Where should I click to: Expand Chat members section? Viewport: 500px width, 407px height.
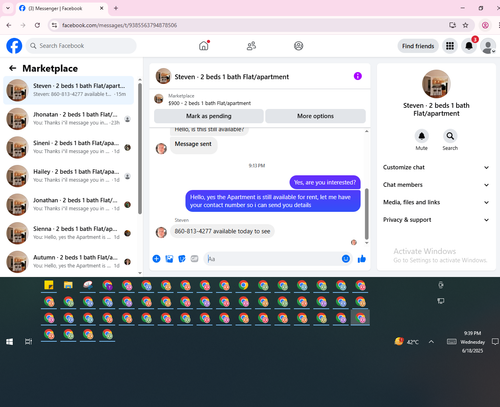tap(436, 185)
